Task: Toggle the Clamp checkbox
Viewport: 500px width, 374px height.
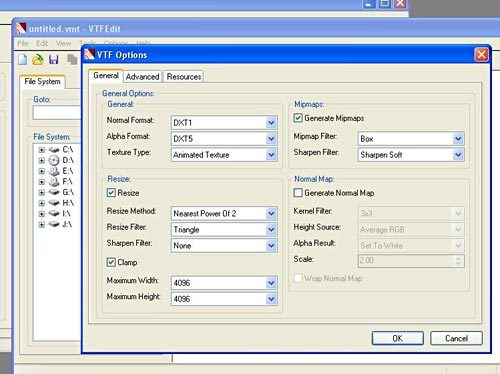Action: (x=111, y=262)
